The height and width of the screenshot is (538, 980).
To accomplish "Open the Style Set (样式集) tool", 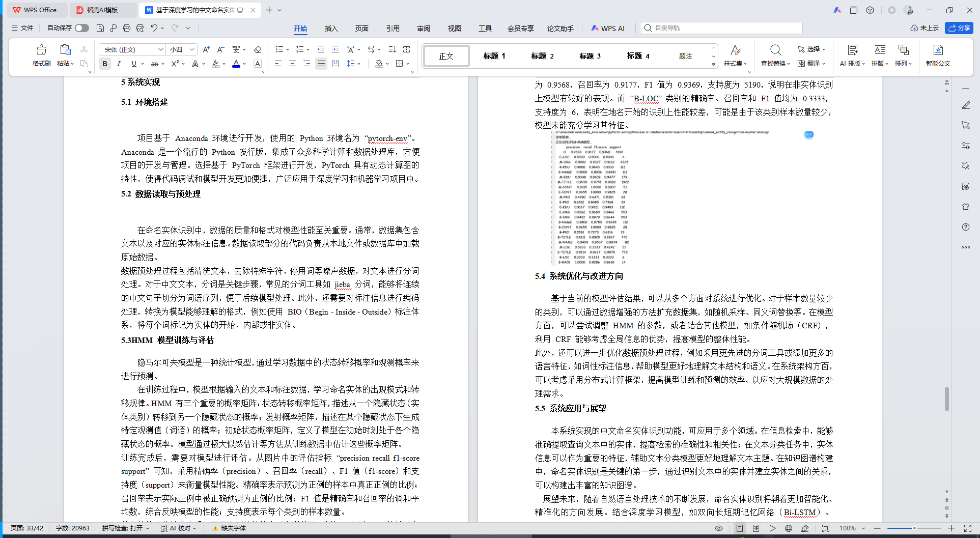I will (735, 55).
